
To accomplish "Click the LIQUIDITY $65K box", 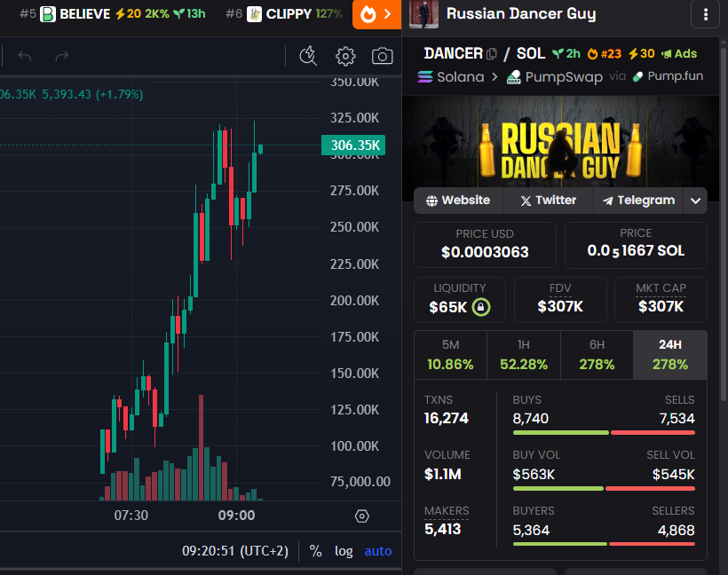I will point(460,300).
